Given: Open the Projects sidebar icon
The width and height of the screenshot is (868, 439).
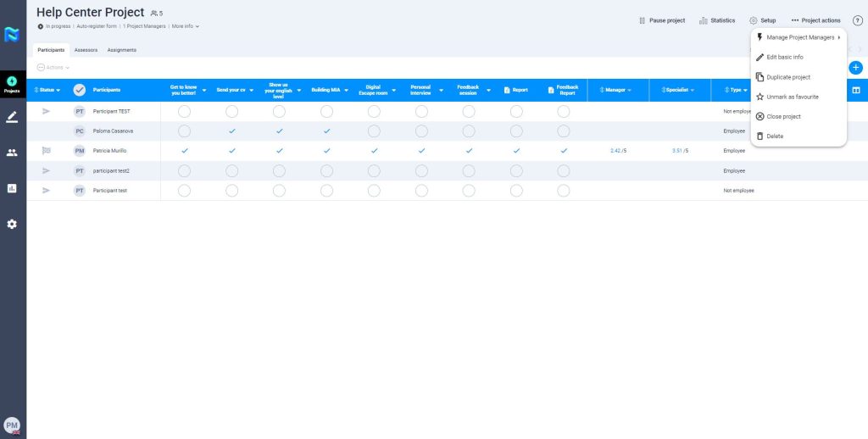Looking at the screenshot, I should pyautogui.click(x=12, y=84).
